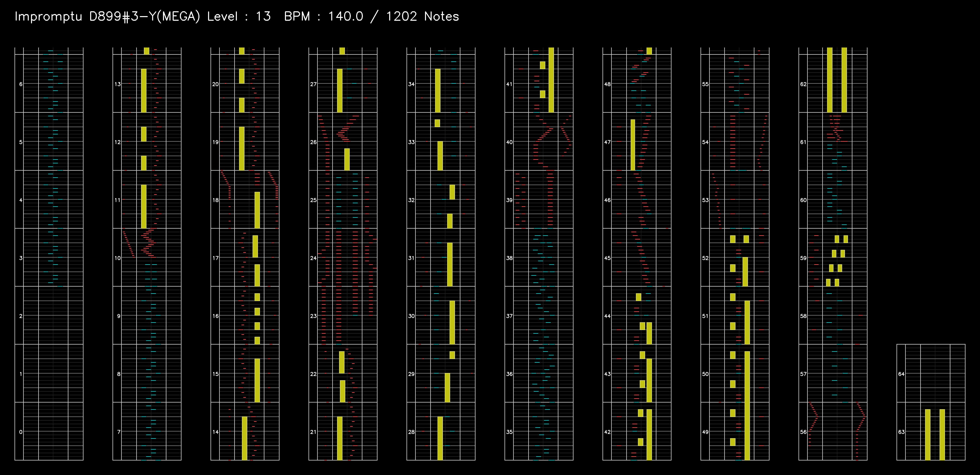Click measure number 7
The image size is (980, 475).
point(119,432)
